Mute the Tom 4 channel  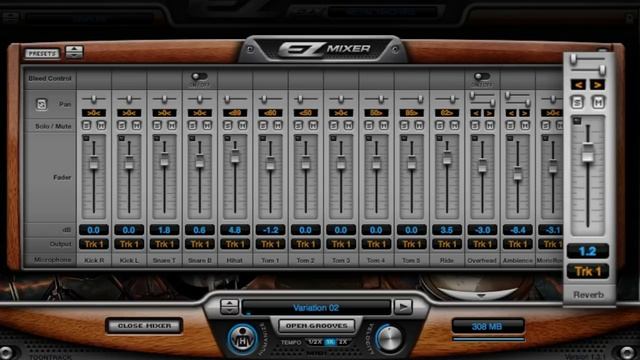pyautogui.click(x=384, y=126)
